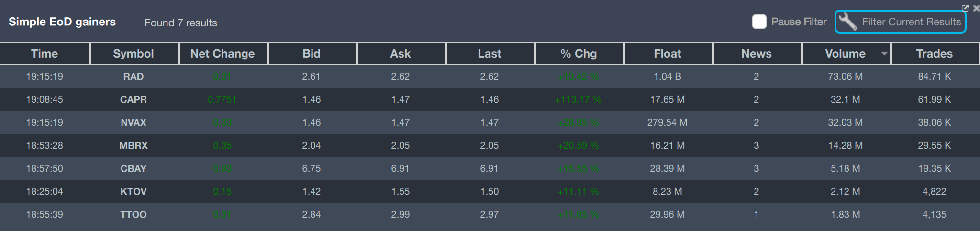980x231 pixels.
Task: Click the Net Change column header
Action: tap(223, 54)
